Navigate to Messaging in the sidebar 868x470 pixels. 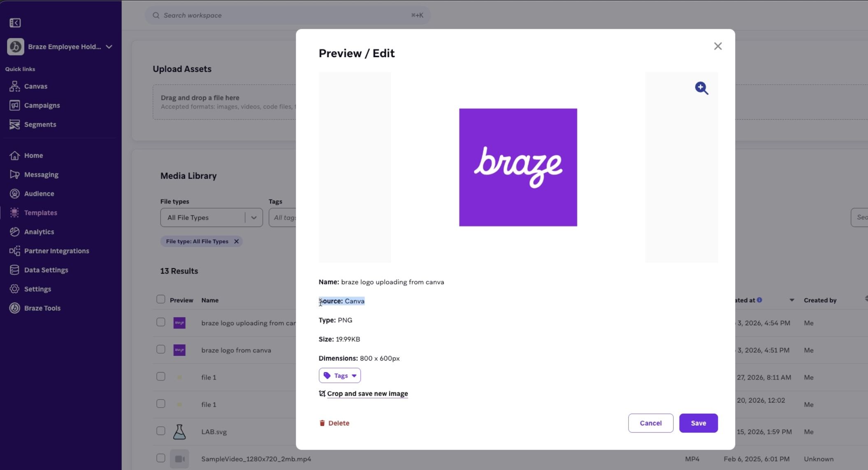pos(42,174)
